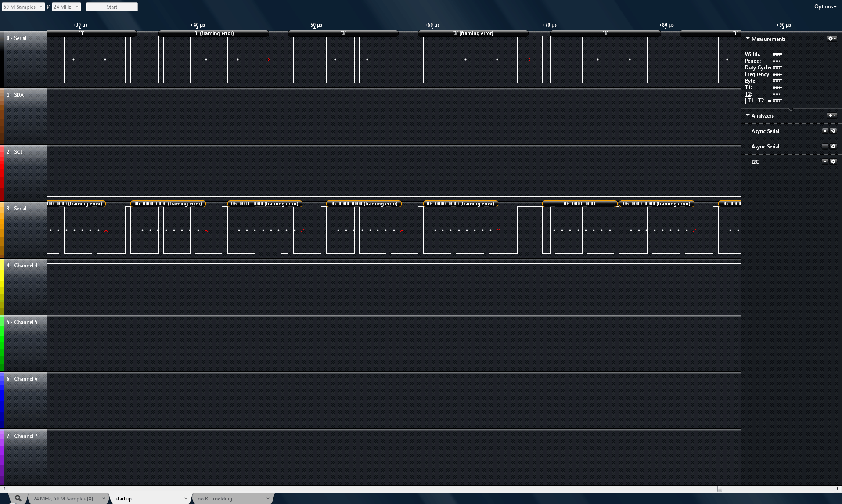
Task: Open the Options menu
Action: (825, 7)
